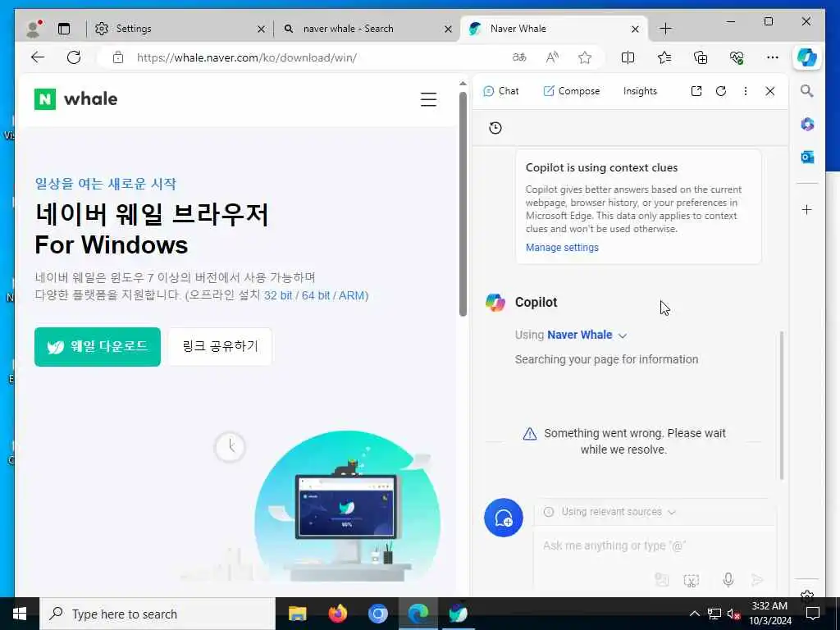Show hidden system tray icons

[694, 614]
